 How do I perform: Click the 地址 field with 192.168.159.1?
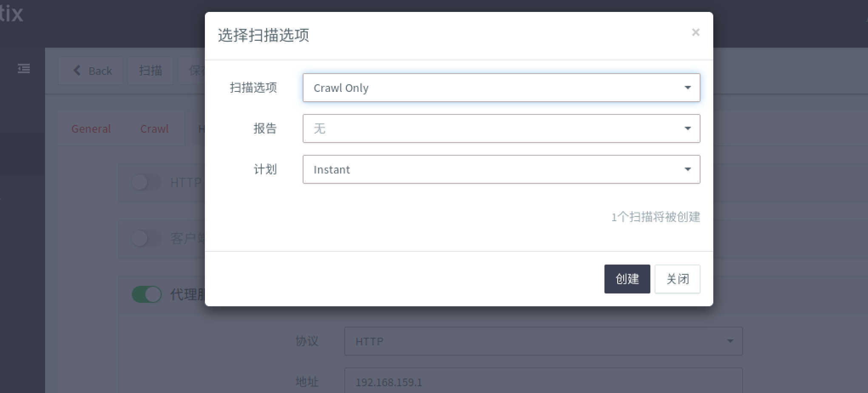[x=543, y=381]
